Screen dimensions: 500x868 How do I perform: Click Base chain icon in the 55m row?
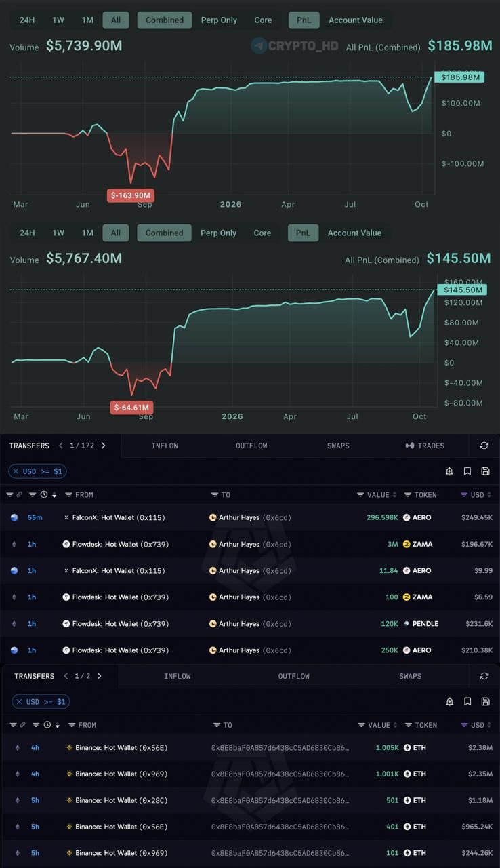[x=14, y=517]
